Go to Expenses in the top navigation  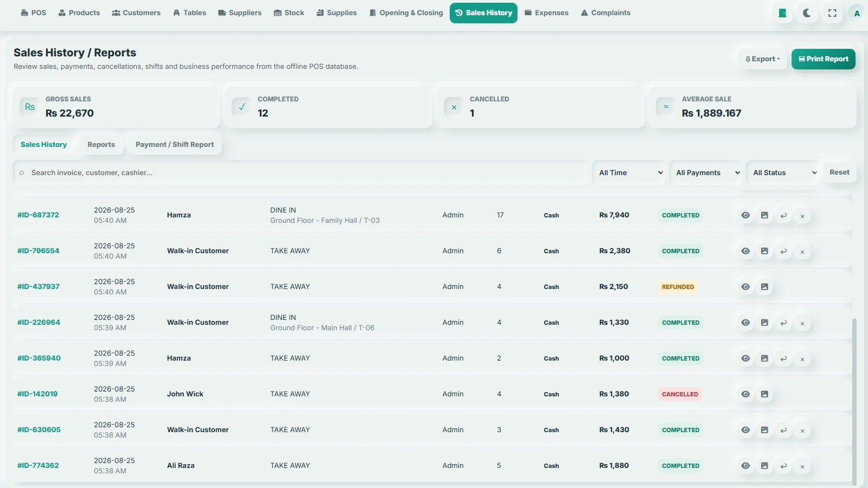[546, 13]
